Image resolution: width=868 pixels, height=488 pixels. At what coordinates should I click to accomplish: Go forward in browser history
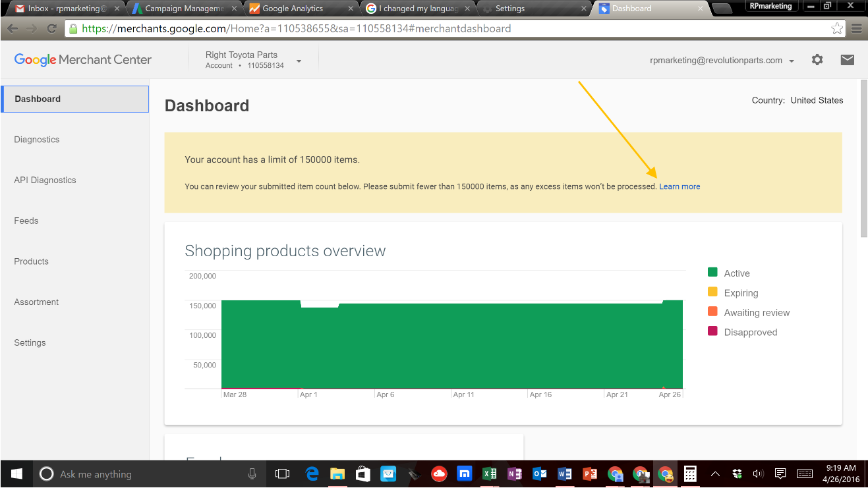point(32,29)
